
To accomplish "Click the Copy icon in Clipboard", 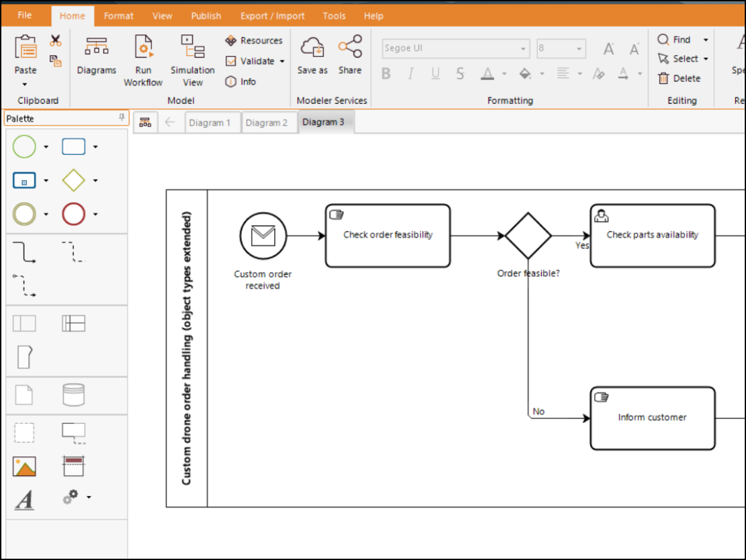I will [55, 60].
